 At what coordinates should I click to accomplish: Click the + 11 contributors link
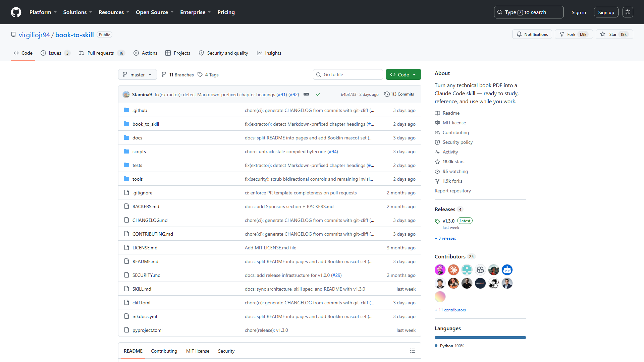(450, 310)
